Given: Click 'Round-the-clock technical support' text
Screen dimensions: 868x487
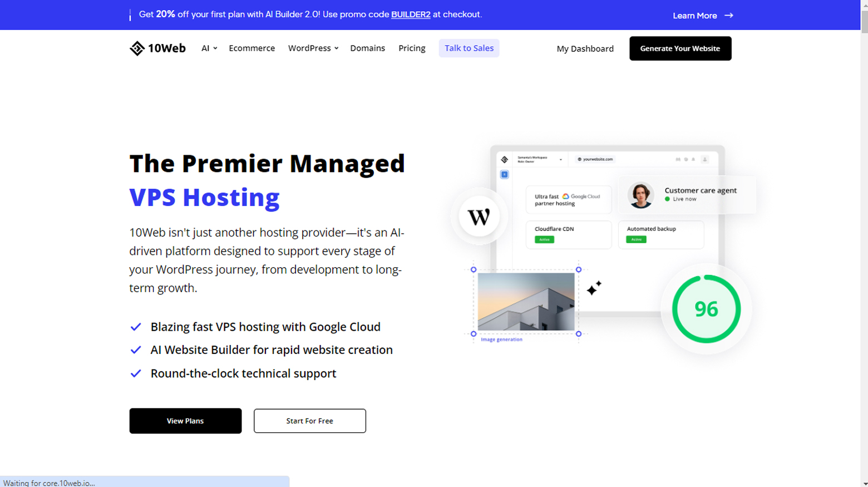Looking at the screenshot, I should pyautogui.click(x=243, y=373).
